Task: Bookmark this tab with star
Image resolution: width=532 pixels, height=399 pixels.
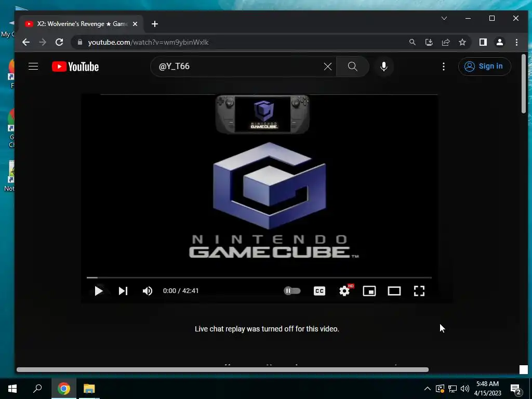Action: click(462, 42)
